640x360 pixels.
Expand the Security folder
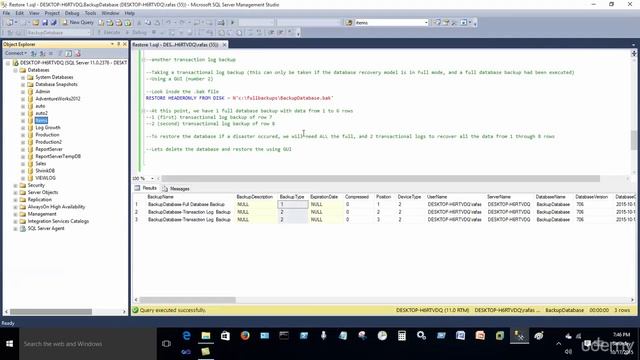[x=15, y=185]
